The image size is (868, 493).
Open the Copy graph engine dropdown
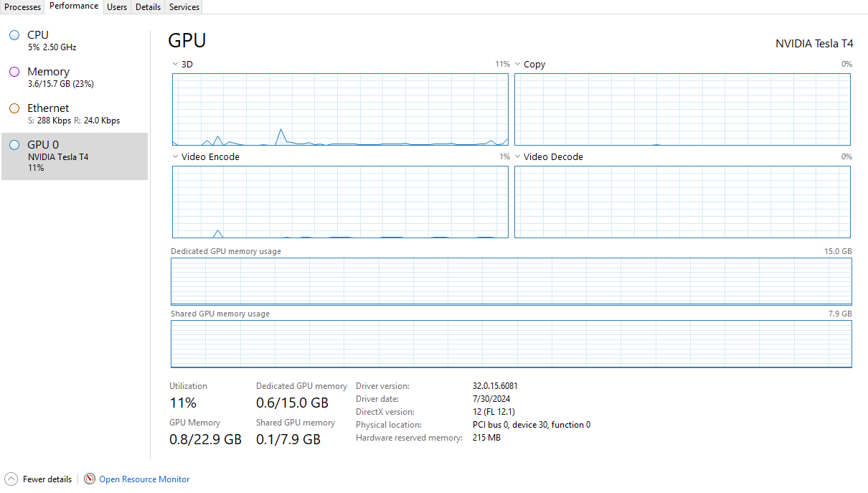(x=517, y=64)
